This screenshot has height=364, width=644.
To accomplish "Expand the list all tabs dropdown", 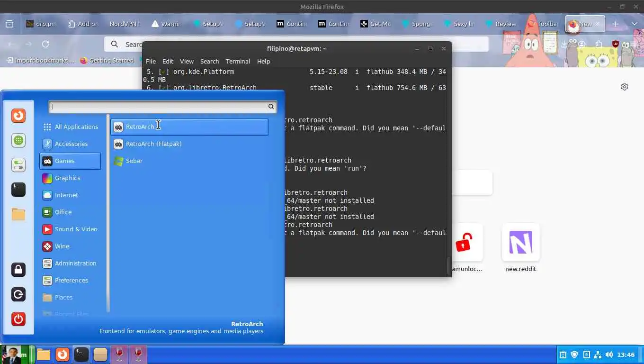I will point(635,24).
